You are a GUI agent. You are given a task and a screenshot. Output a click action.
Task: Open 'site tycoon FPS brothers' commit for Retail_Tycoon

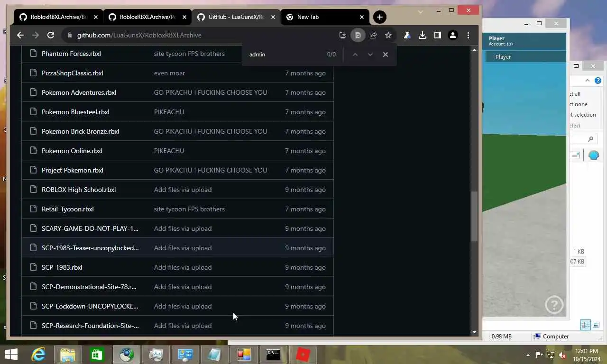pos(189,209)
